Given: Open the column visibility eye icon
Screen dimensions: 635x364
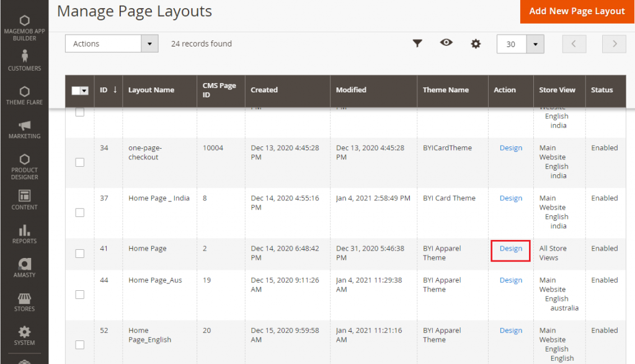Looking at the screenshot, I should [x=446, y=44].
